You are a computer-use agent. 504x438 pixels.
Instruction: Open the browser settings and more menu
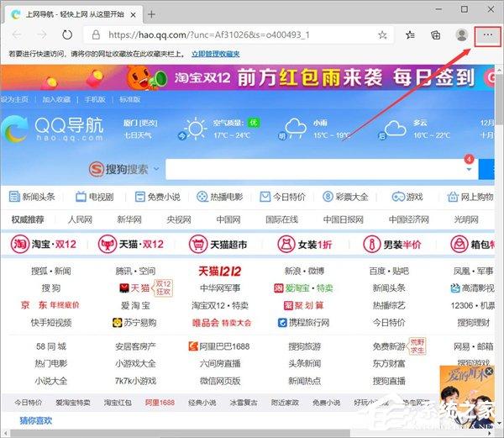pyautogui.click(x=487, y=34)
